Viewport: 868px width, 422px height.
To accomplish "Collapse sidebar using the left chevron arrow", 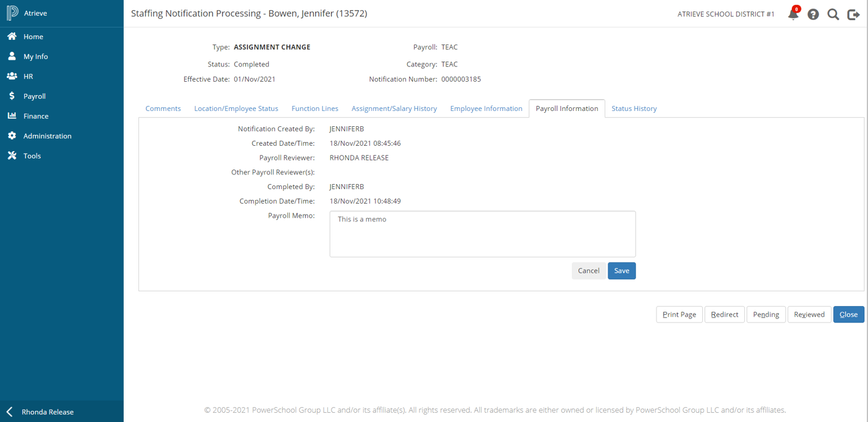I will tap(9, 412).
